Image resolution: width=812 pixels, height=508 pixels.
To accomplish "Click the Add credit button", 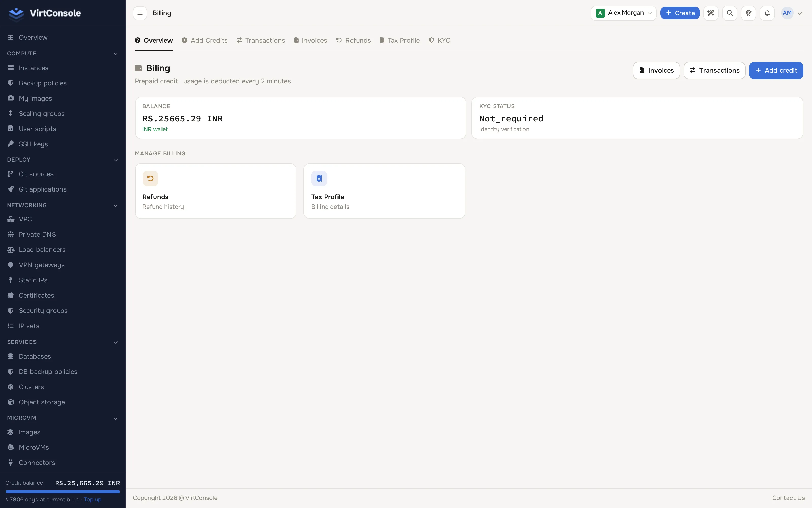I will pos(776,71).
